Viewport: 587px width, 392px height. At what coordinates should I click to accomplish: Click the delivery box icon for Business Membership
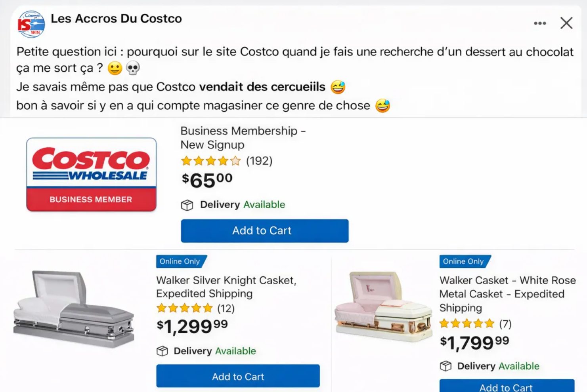point(187,205)
